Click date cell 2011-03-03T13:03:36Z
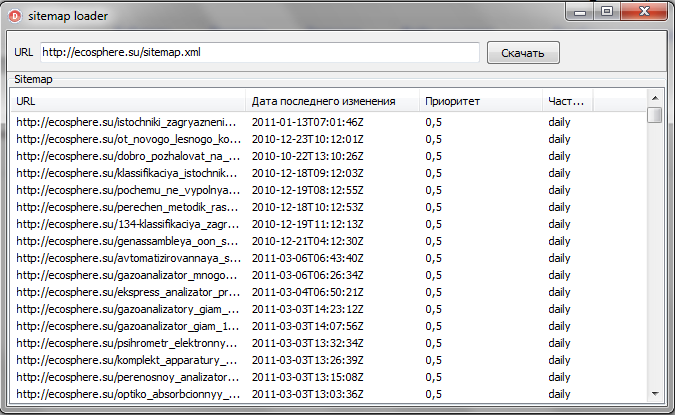 [307, 394]
